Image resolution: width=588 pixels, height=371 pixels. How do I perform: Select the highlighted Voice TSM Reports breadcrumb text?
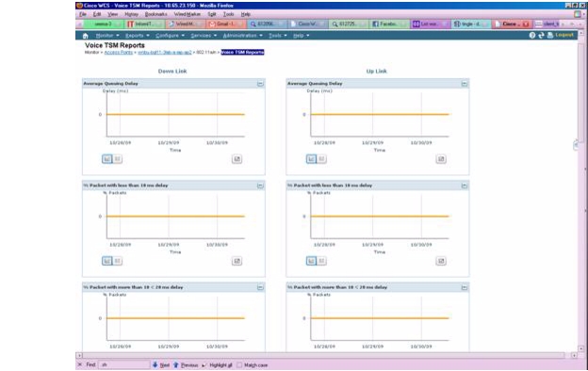point(242,52)
